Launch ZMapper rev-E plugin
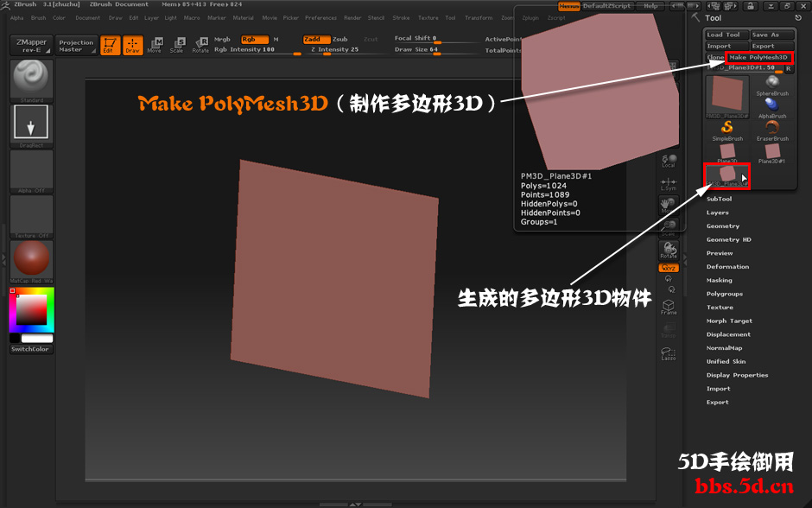Viewport: 812px width, 508px height. [x=31, y=45]
